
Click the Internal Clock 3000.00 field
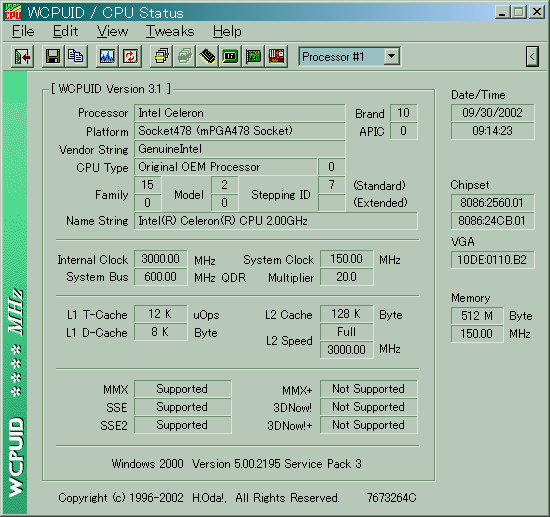click(x=161, y=259)
